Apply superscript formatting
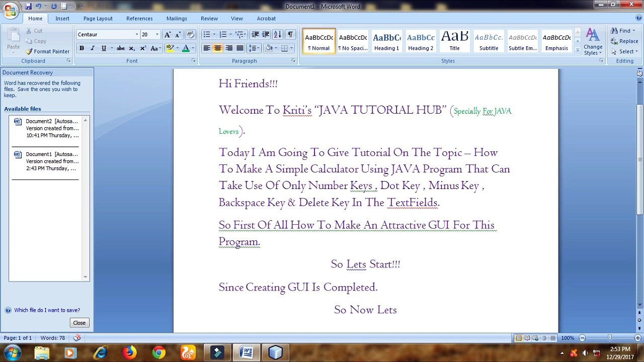The image size is (644, 362). (x=143, y=48)
